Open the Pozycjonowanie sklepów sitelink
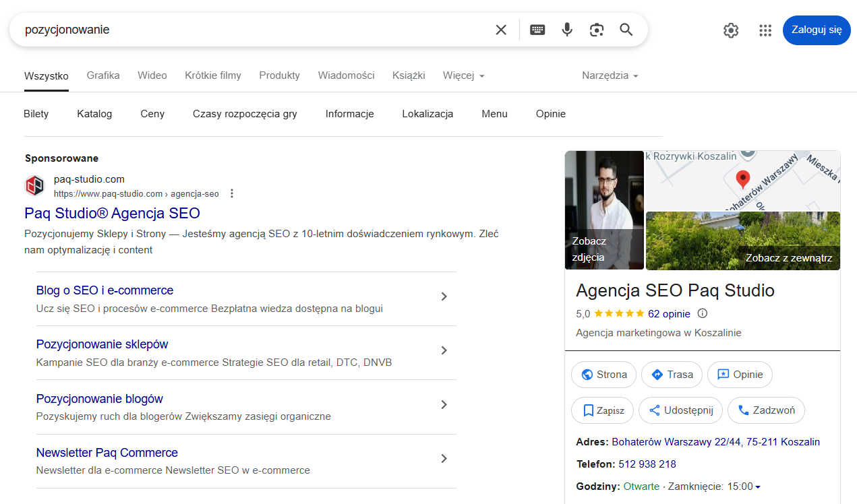The width and height of the screenshot is (857, 504). coord(102,344)
